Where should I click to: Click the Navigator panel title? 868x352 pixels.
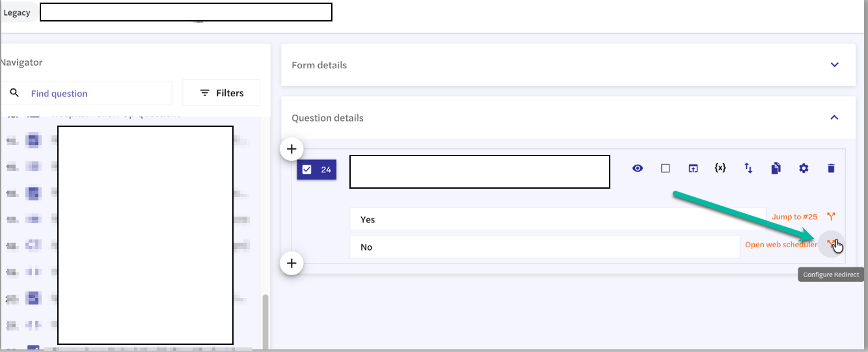click(x=21, y=62)
